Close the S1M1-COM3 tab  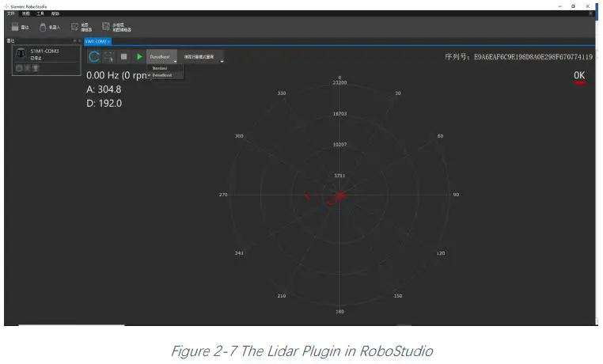point(109,41)
